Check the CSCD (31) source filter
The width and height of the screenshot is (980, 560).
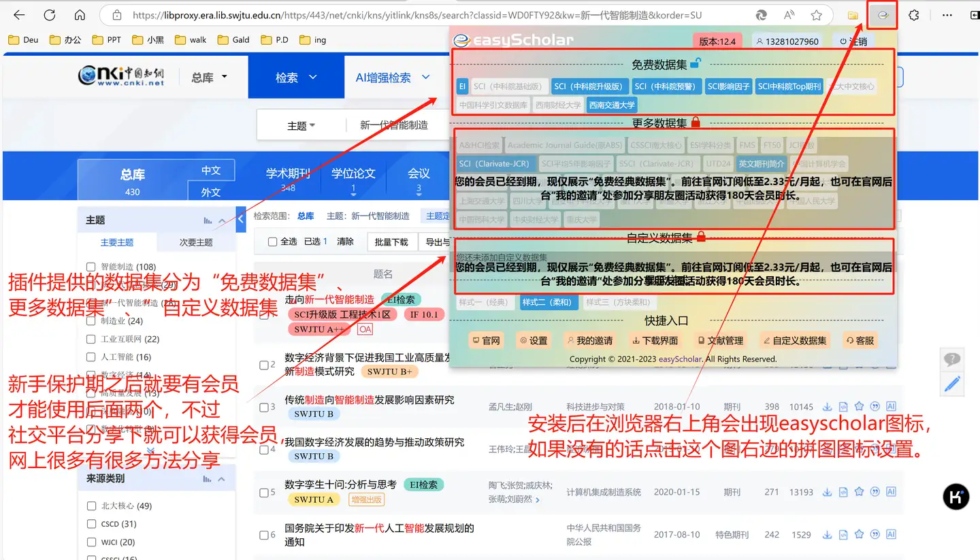click(x=91, y=524)
